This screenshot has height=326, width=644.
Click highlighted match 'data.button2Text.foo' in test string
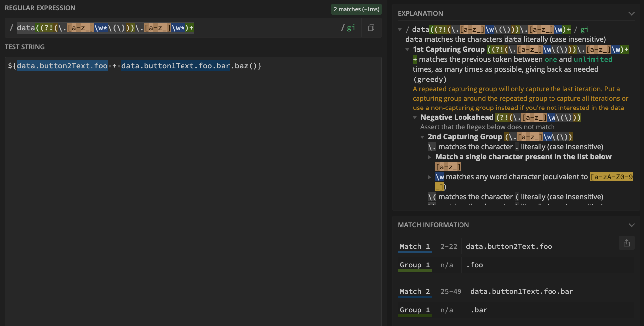point(62,66)
